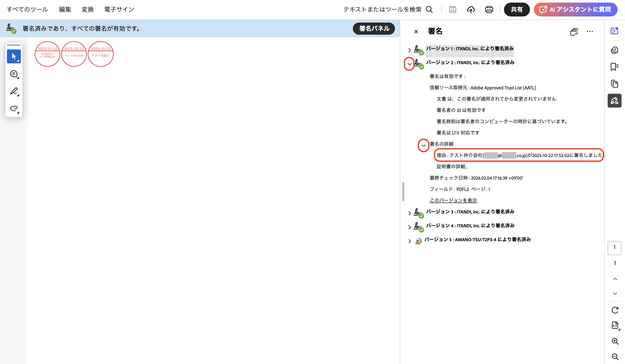Click 信頼ソース取得元 AATL line
The image size is (625, 364).
click(483, 88)
